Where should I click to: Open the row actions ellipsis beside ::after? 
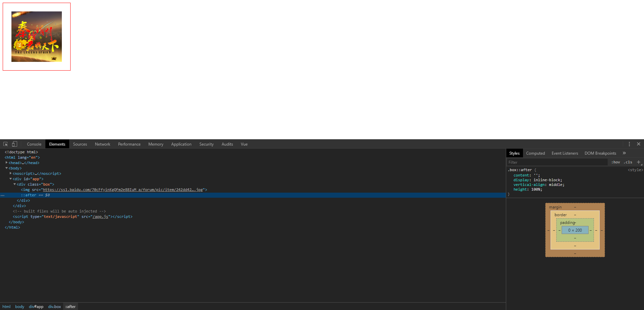coord(2,195)
